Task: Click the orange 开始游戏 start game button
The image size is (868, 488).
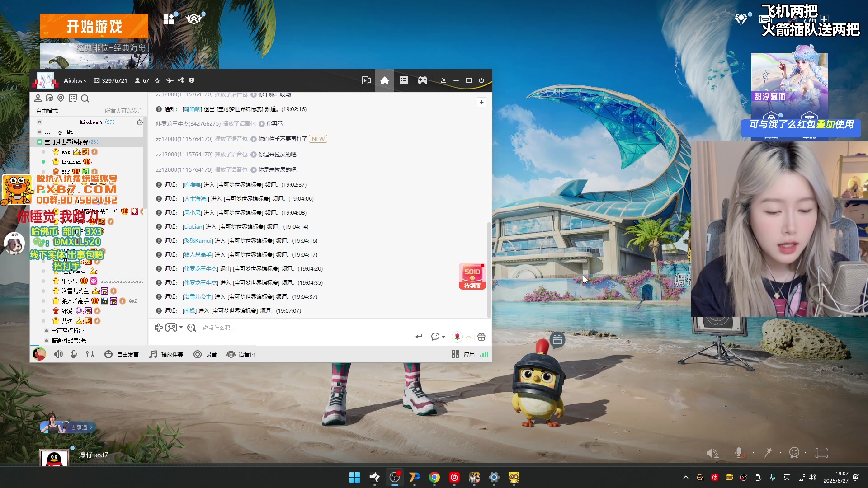Action: point(94,26)
